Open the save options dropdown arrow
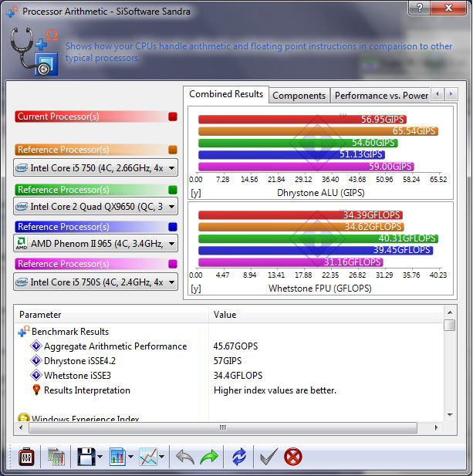Image resolution: width=473 pixels, height=476 pixels. coord(100,457)
